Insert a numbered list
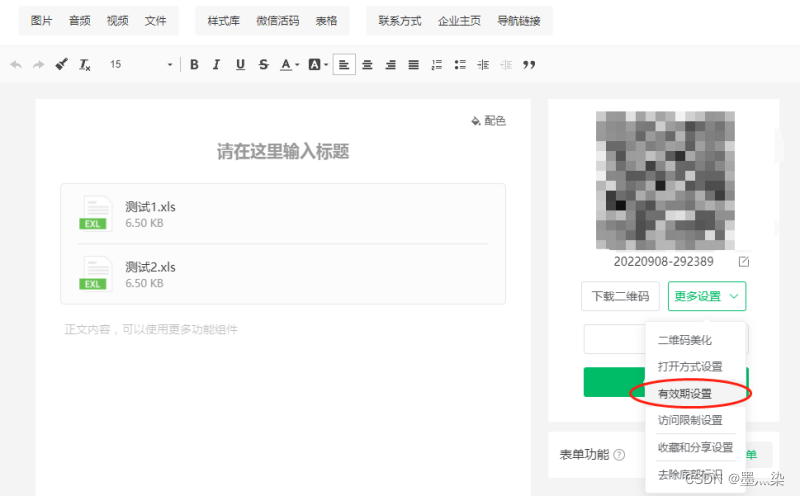800x496 pixels. (x=437, y=65)
